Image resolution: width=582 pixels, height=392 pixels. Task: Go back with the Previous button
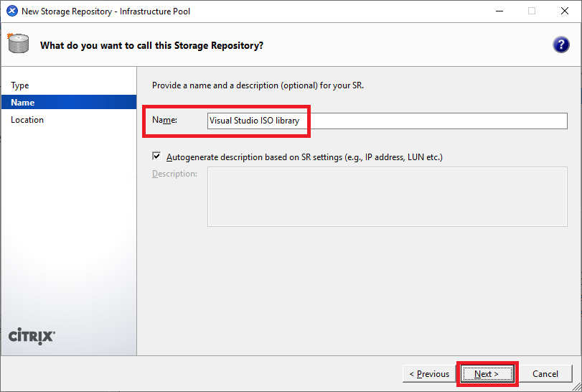point(429,374)
